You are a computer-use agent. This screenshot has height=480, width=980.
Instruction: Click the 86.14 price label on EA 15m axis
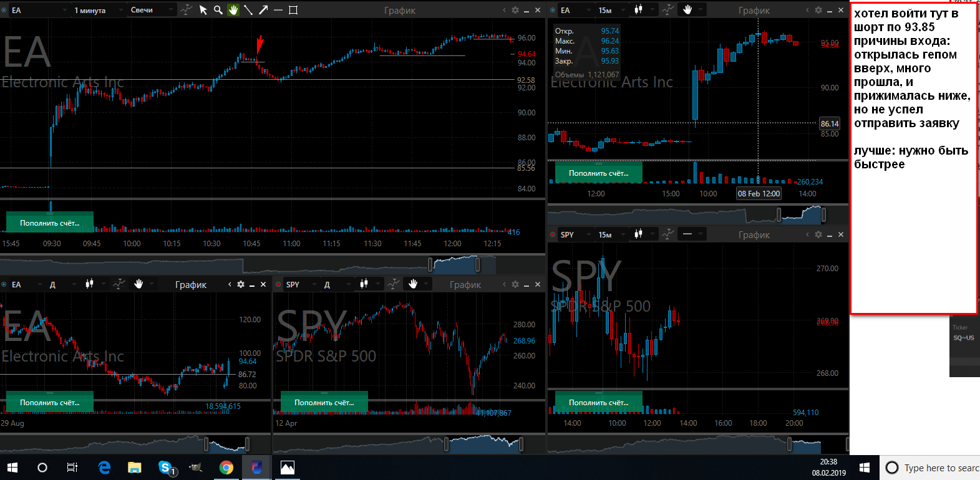[830, 123]
